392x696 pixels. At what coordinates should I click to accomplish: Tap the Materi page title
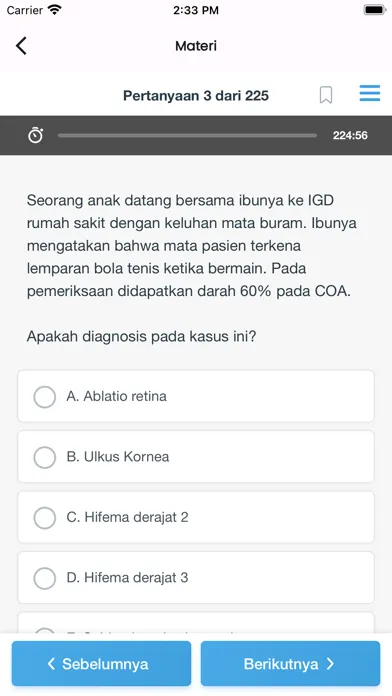click(196, 46)
